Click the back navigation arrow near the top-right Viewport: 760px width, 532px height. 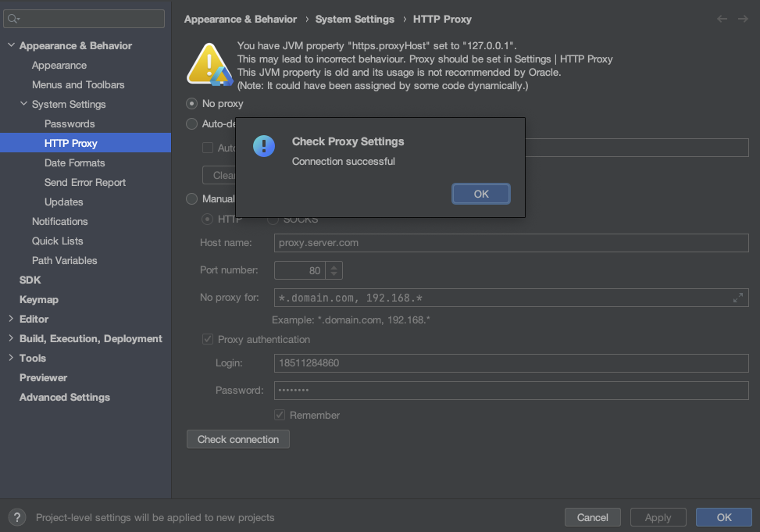[722, 19]
